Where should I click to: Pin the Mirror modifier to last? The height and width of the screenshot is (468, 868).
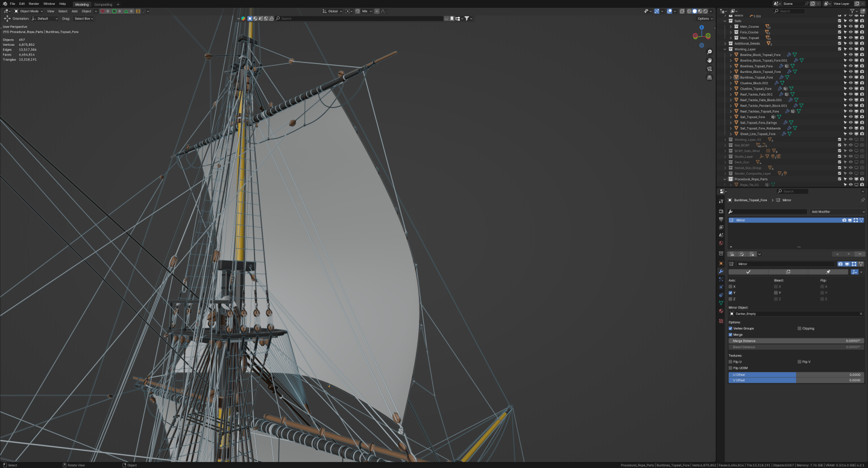pos(828,272)
